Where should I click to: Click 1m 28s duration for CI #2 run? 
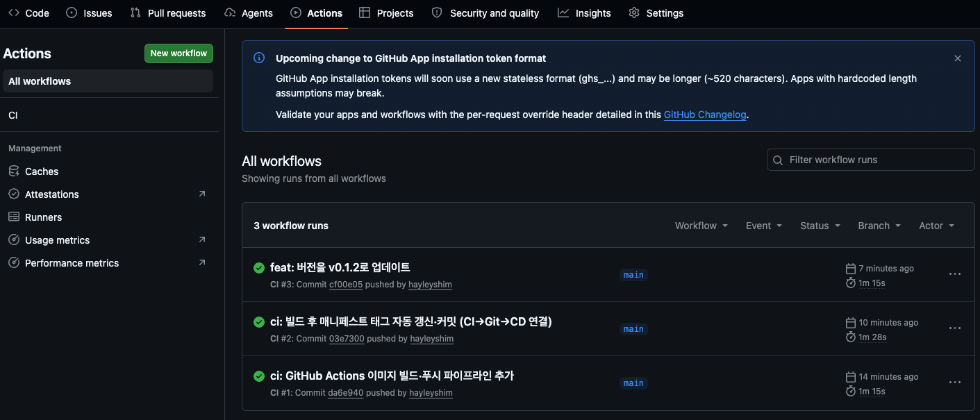click(x=872, y=337)
